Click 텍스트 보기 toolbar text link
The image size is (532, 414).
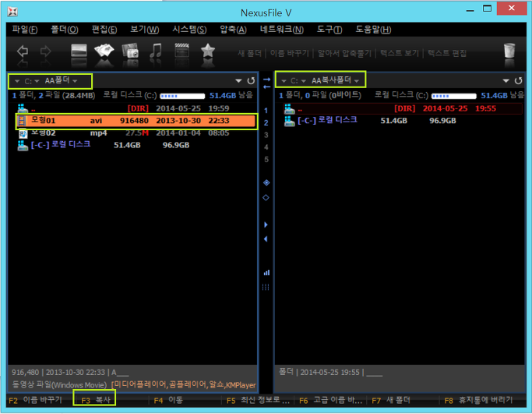(x=400, y=53)
